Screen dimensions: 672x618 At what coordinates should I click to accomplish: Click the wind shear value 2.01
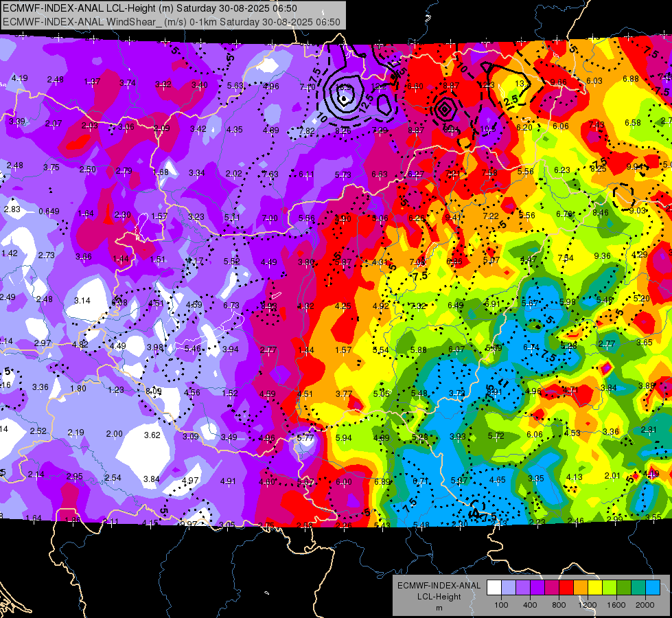coord(612,475)
